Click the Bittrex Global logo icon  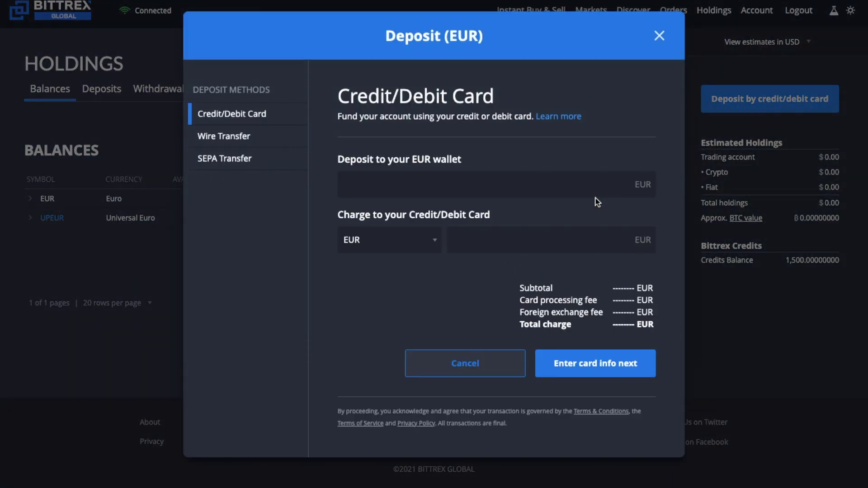[x=19, y=9]
